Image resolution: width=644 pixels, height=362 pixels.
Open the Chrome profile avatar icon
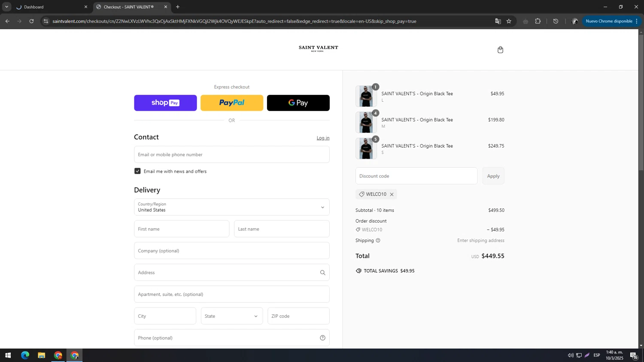tap(574, 21)
